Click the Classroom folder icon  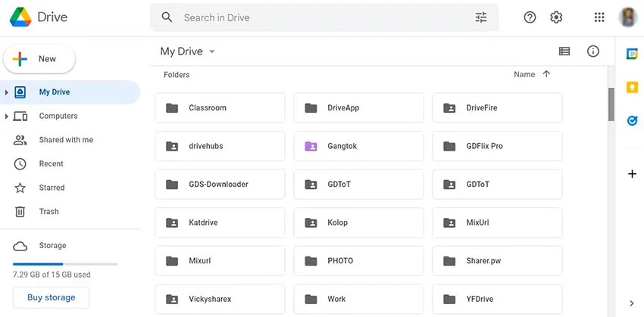coord(172,108)
